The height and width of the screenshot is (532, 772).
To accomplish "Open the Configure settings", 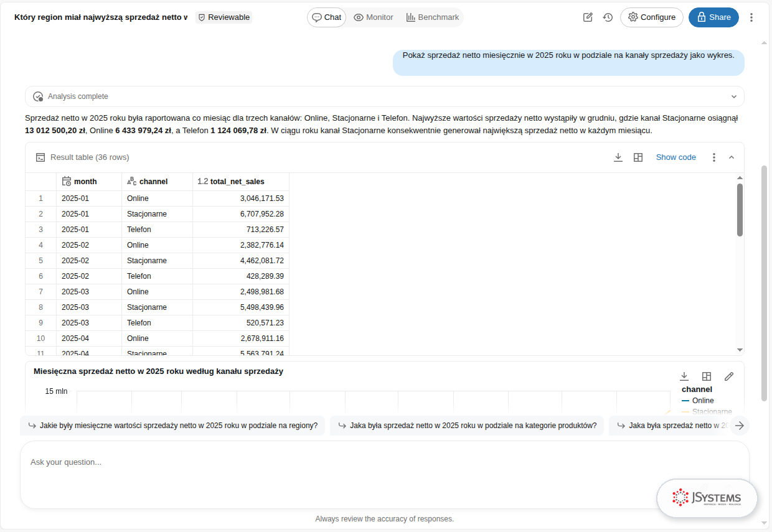I will point(652,17).
